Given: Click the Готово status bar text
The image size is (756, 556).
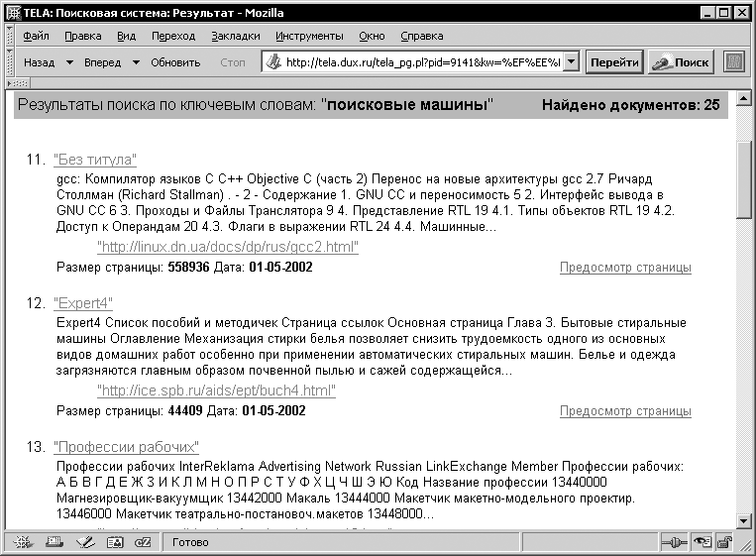Looking at the screenshot, I should [190, 542].
